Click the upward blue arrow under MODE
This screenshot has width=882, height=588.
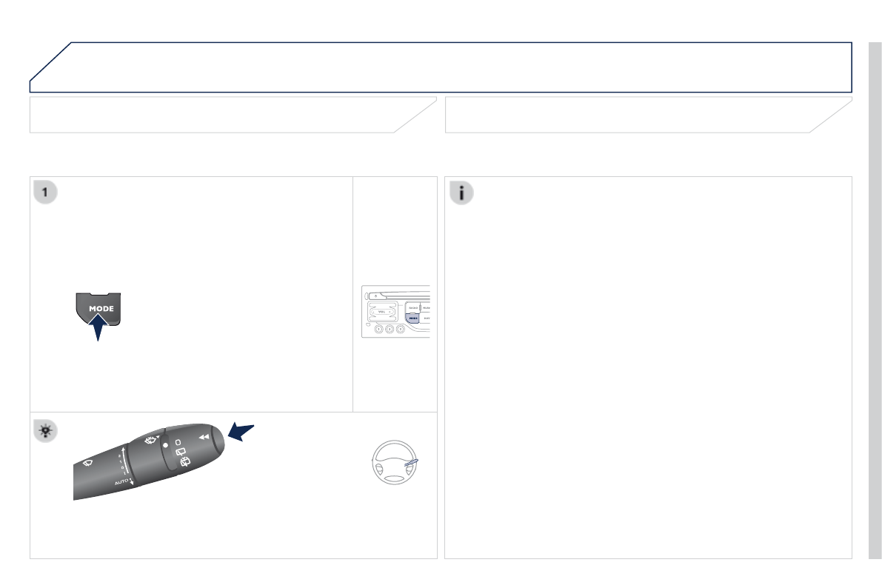98,327
